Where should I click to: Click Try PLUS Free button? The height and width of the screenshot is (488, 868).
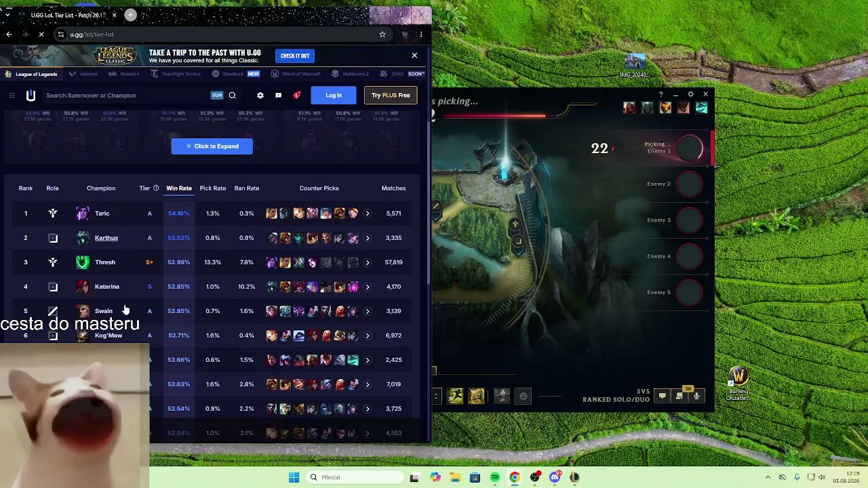391,96
